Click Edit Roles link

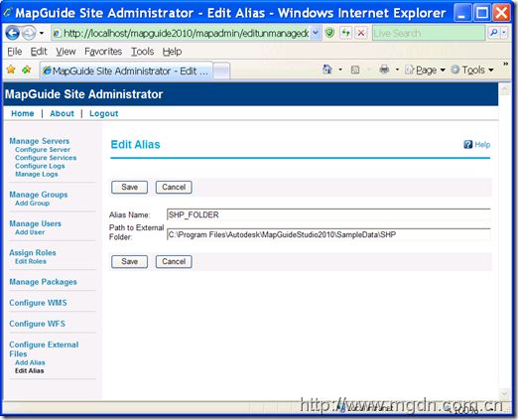click(31, 261)
